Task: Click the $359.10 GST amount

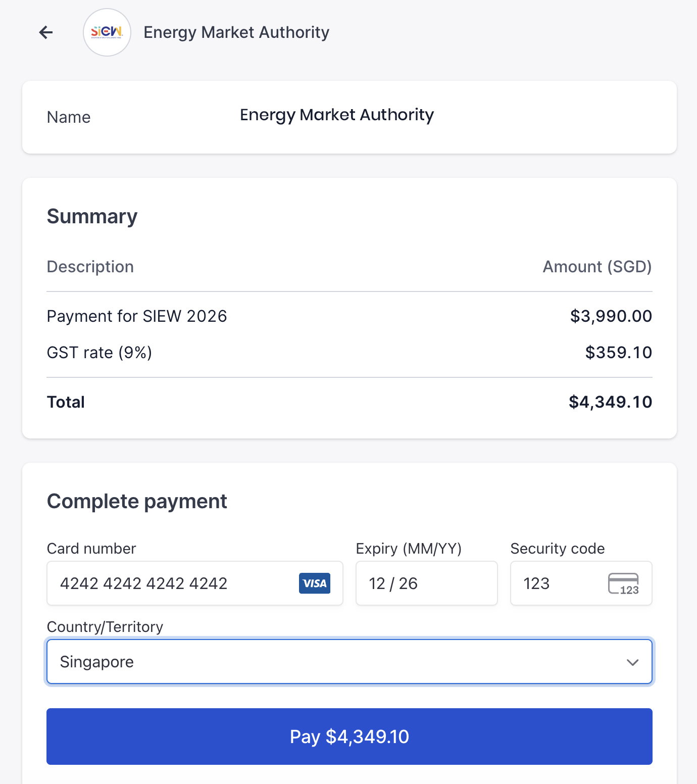Action: pyautogui.click(x=619, y=353)
